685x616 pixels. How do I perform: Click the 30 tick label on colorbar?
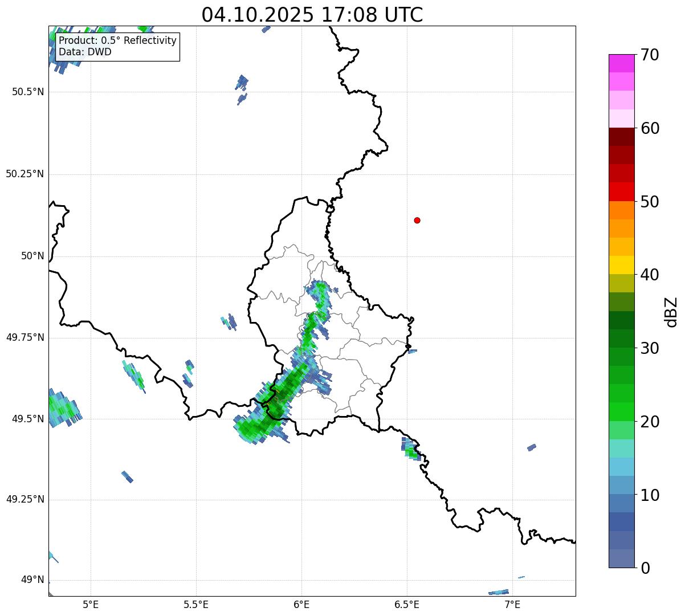[650, 349]
